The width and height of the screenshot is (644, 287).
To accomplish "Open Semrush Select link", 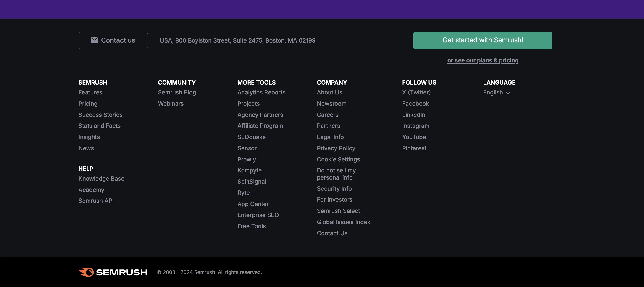I will click(338, 211).
